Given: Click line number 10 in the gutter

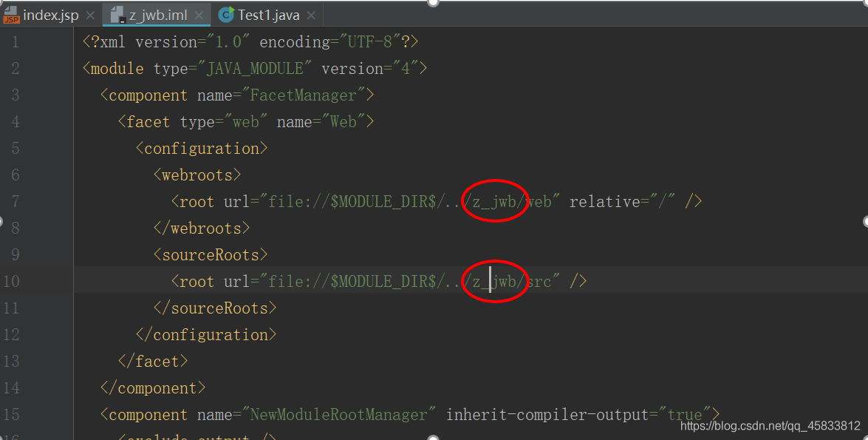Looking at the screenshot, I should coord(11,281).
